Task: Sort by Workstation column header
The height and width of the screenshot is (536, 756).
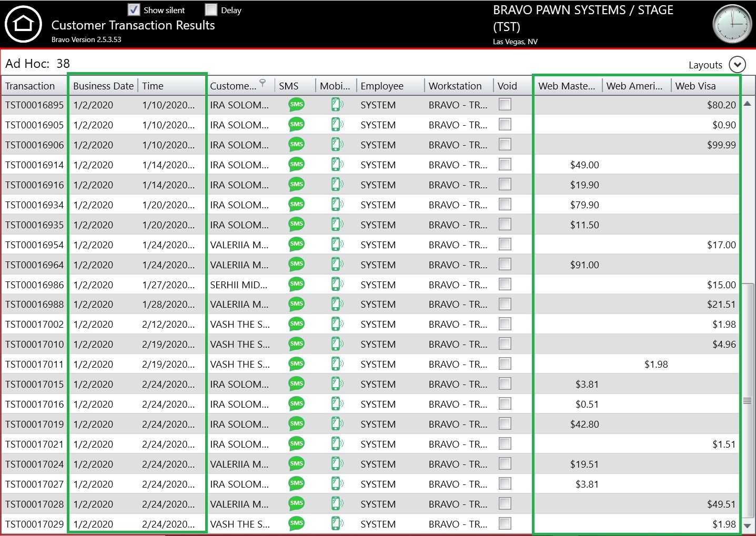Action: point(458,86)
